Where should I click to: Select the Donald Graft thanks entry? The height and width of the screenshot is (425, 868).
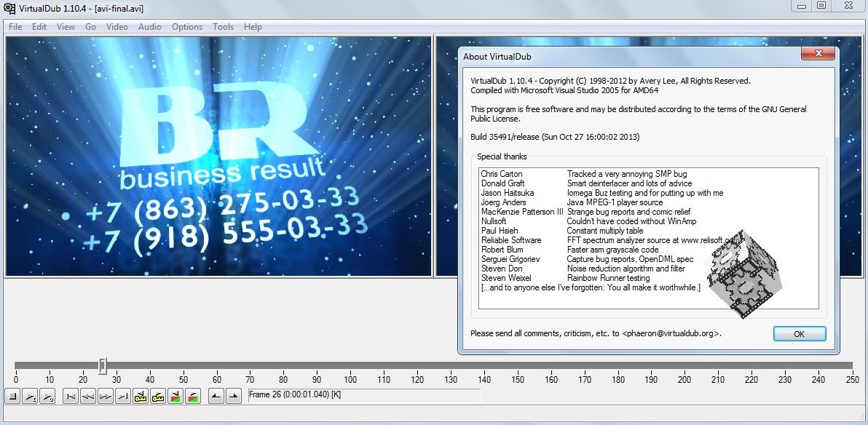(x=503, y=183)
